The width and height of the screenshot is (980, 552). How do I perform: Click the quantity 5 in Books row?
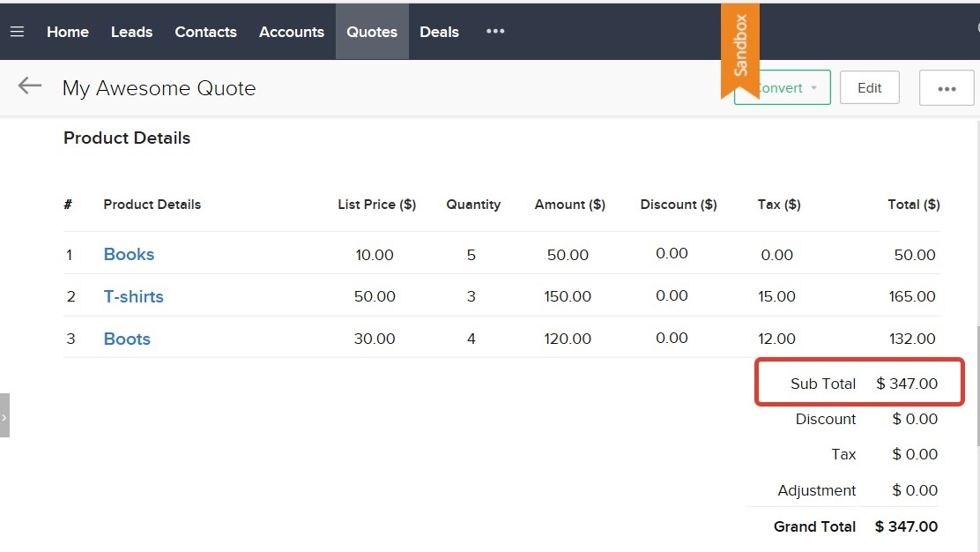point(471,255)
